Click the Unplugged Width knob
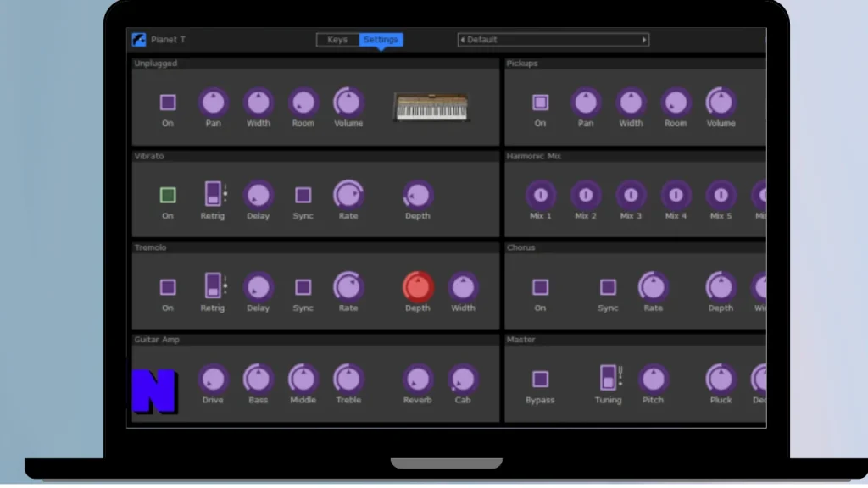 (259, 103)
